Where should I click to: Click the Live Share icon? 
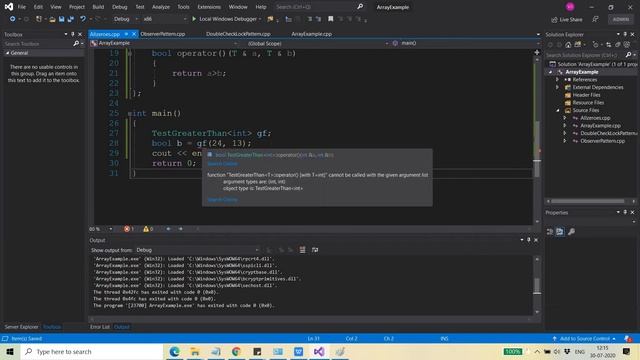(x=554, y=20)
